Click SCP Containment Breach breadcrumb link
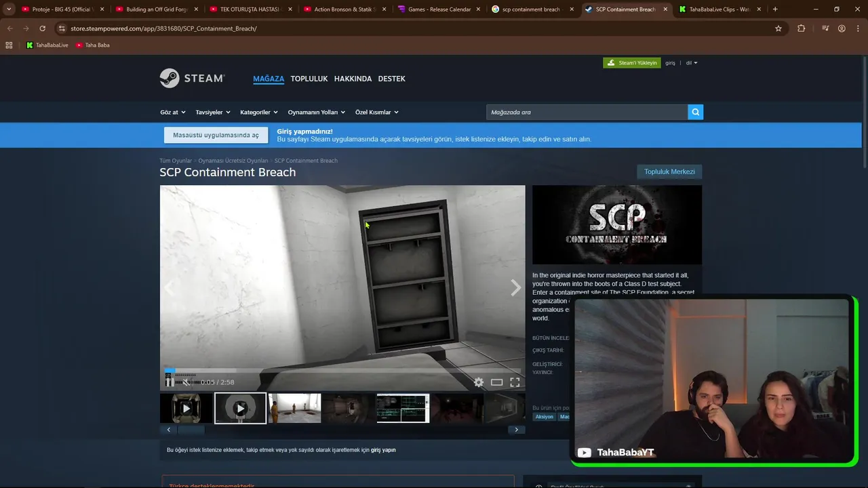This screenshot has height=488, width=868. pyautogui.click(x=306, y=161)
